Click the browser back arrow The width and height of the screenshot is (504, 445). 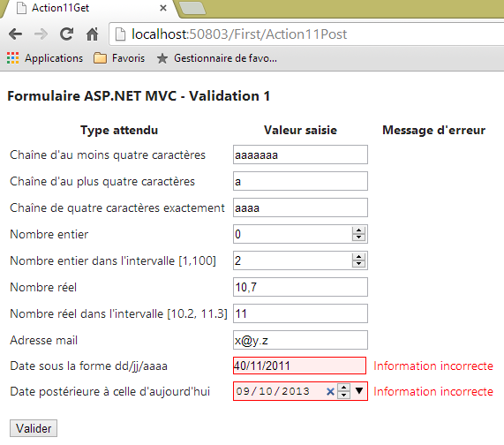(15, 34)
